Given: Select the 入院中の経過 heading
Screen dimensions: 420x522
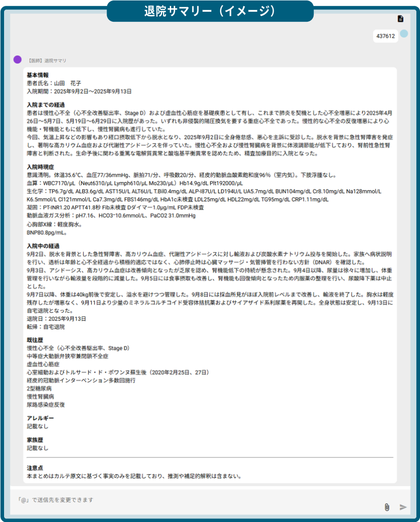Looking at the screenshot, I should tap(43, 246).
